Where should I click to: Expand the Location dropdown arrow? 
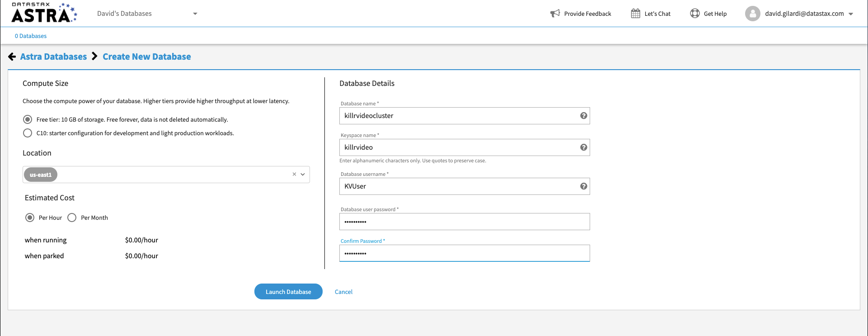[303, 174]
